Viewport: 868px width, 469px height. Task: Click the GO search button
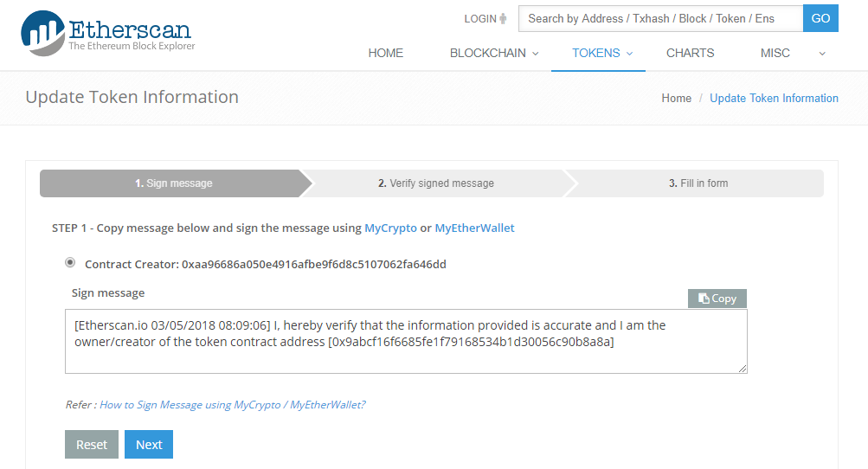(x=820, y=18)
